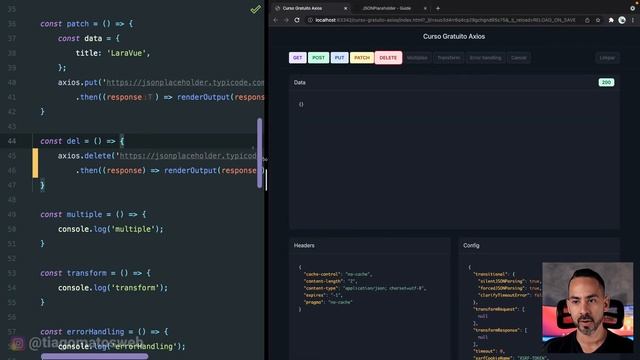Reload the localhost page
This screenshot has width=640, height=360.
[x=297, y=20]
